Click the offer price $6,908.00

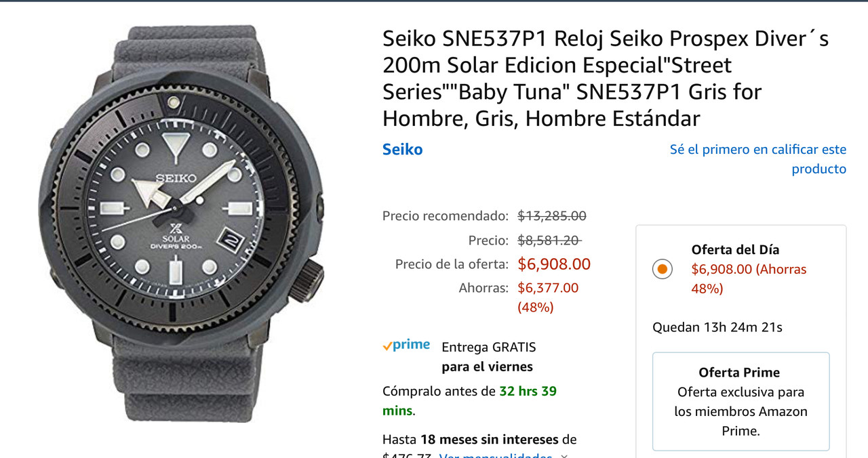click(554, 264)
